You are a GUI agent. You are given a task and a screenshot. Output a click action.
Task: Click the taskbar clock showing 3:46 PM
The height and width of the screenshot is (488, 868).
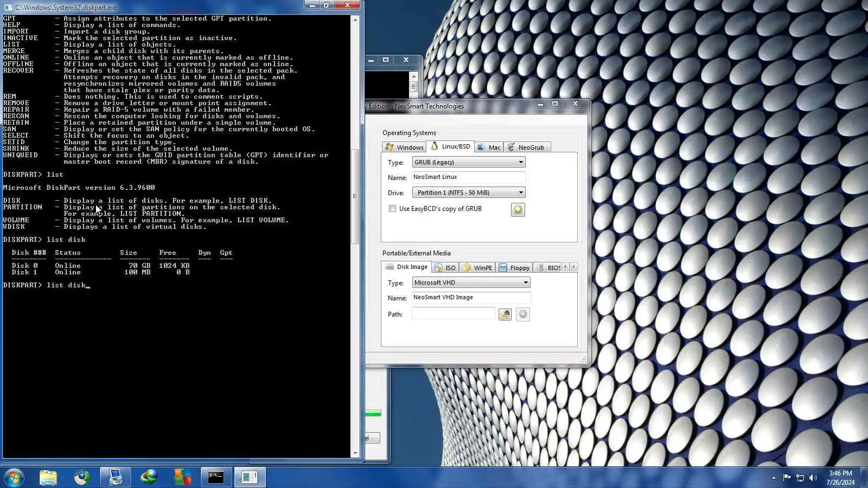(x=840, y=478)
